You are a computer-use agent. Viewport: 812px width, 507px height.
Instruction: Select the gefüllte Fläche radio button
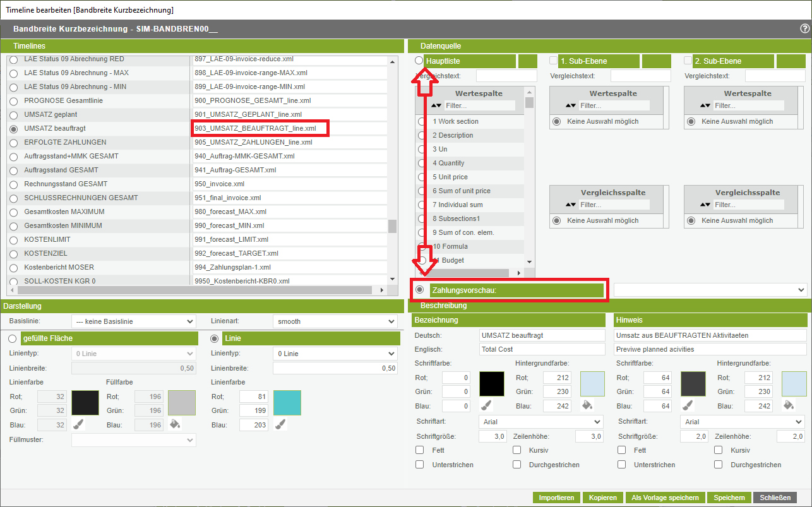point(13,338)
